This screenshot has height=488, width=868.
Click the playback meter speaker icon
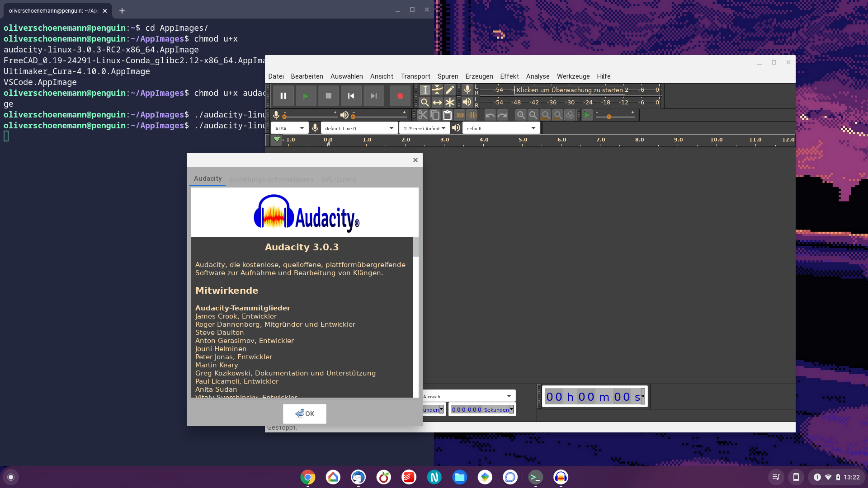point(467,102)
